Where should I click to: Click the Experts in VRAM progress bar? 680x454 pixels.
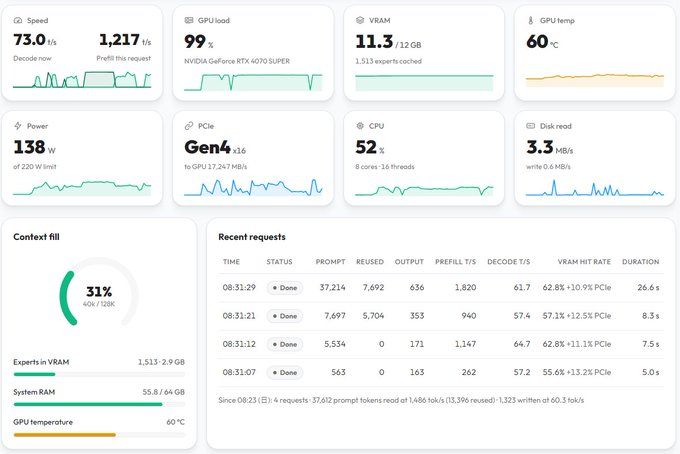click(99, 374)
